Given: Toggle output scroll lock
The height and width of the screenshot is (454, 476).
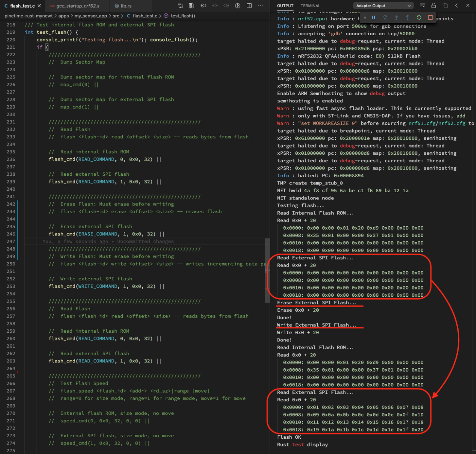Looking at the screenshot, I should (x=434, y=5).
